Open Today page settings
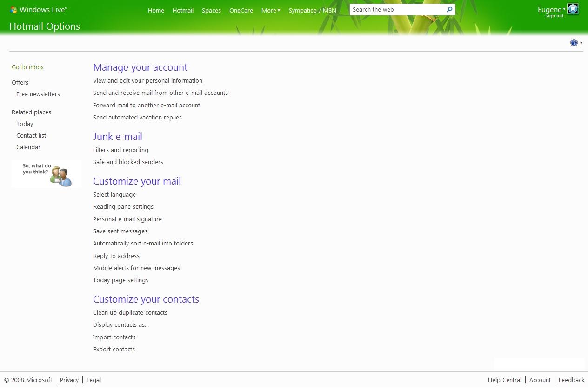The width and height of the screenshot is (588, 390). pos(120,280)
